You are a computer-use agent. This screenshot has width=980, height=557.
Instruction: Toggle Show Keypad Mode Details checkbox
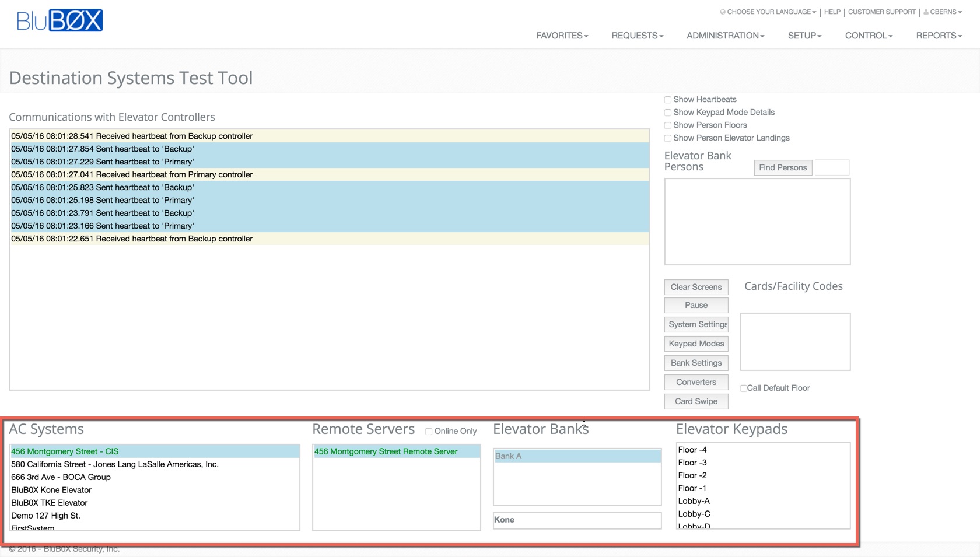(668, 113)
